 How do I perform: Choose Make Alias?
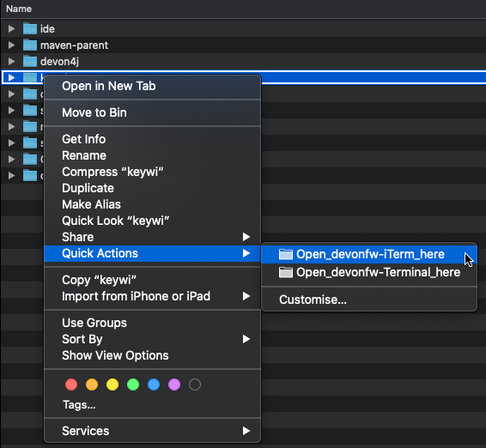(152, 204)
